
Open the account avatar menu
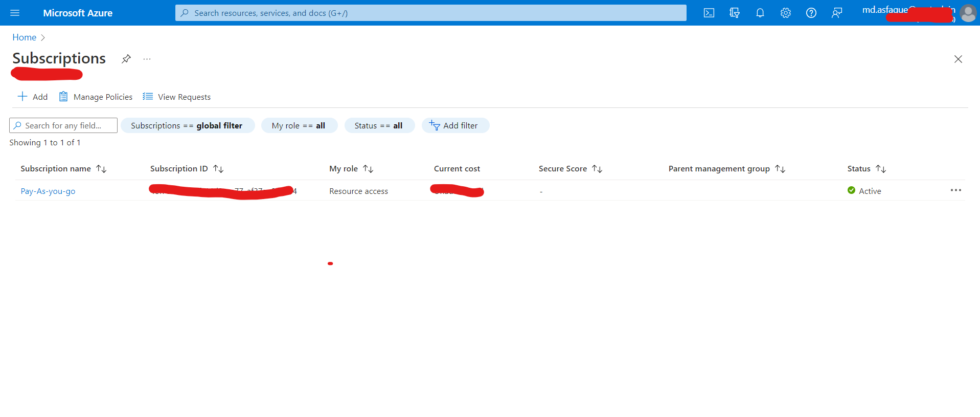tap(968, 13)
